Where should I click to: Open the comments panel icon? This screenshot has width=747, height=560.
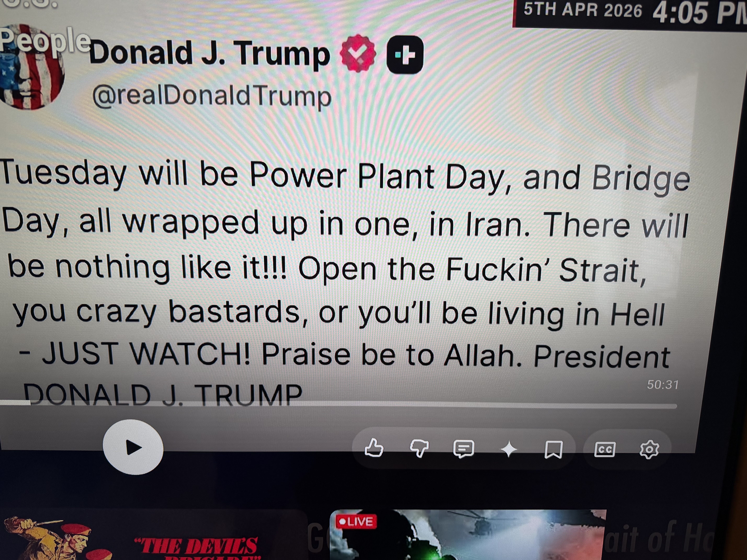coord(464,449)
